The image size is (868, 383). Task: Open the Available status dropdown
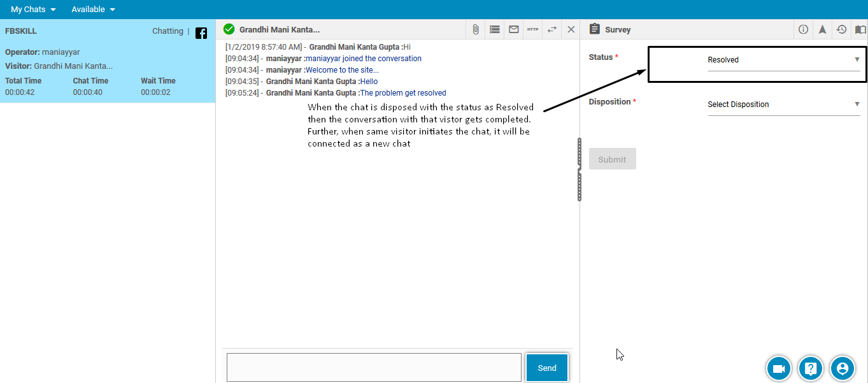[93, 10]
